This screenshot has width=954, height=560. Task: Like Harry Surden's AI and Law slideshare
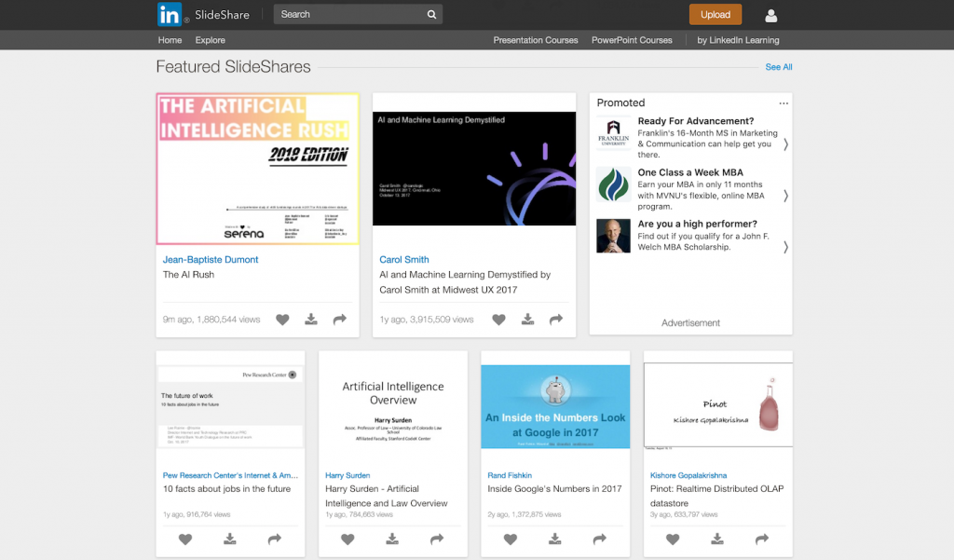tap(348, 539)
